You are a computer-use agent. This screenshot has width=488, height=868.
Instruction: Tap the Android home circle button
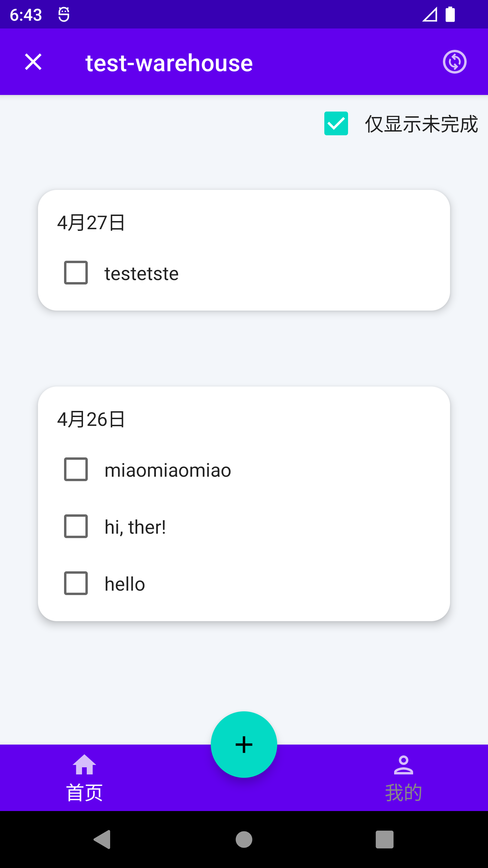click(244, 840)
